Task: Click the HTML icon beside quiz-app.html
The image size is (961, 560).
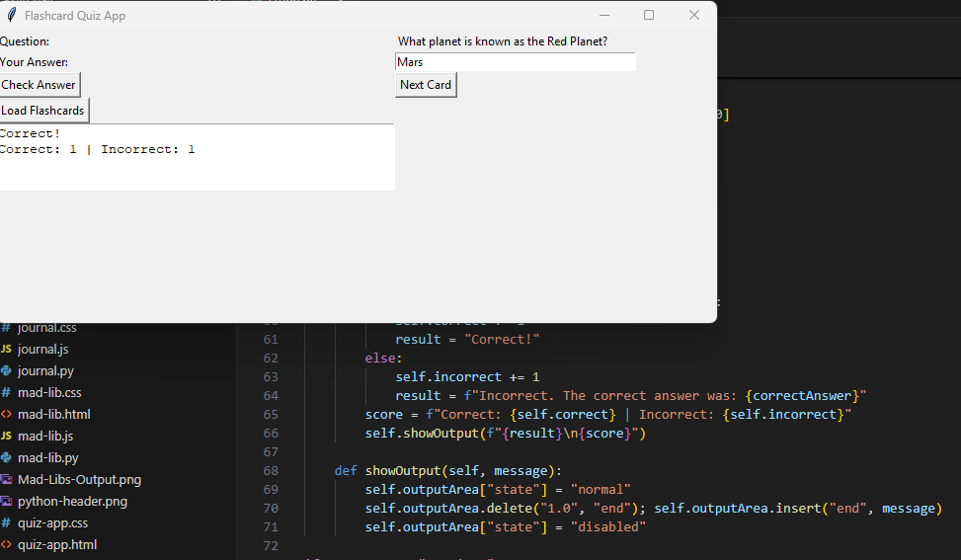Action: (x=6, y=544)
